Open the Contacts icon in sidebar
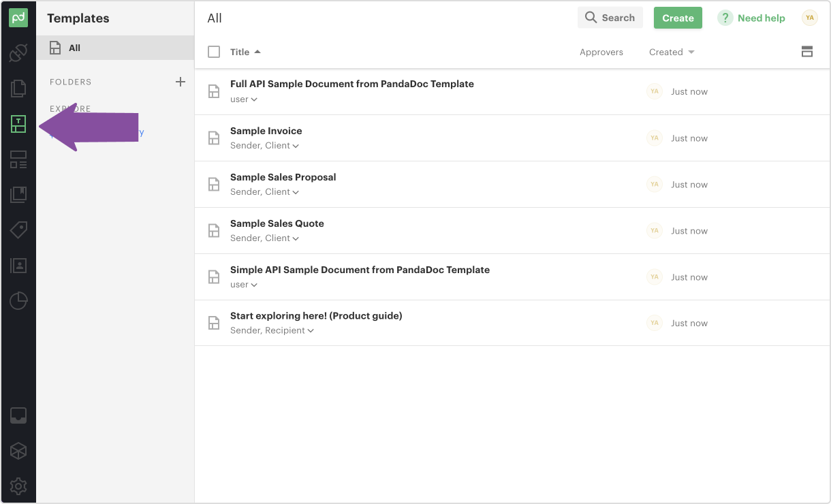This screenshot has height=504, width=831. 18,266
